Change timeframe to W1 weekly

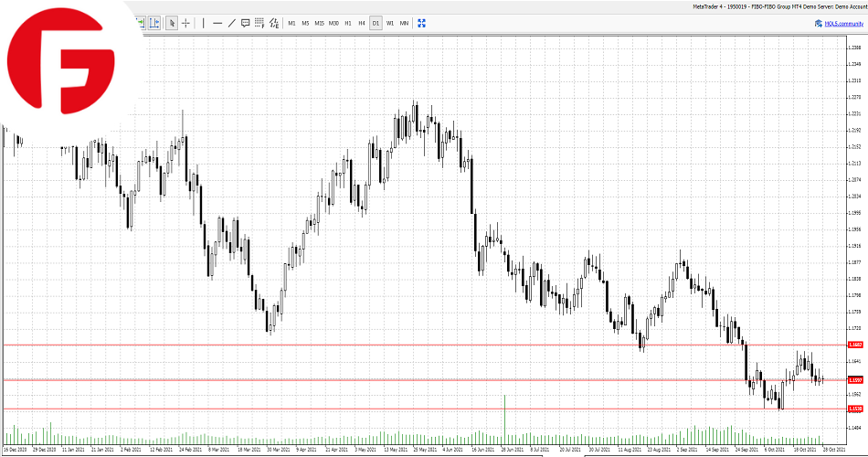390,23
